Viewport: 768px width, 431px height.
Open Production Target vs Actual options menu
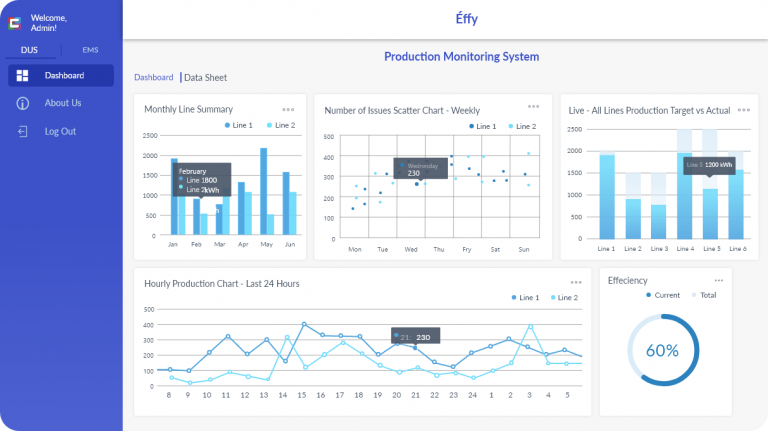click(x=743, y=110)
